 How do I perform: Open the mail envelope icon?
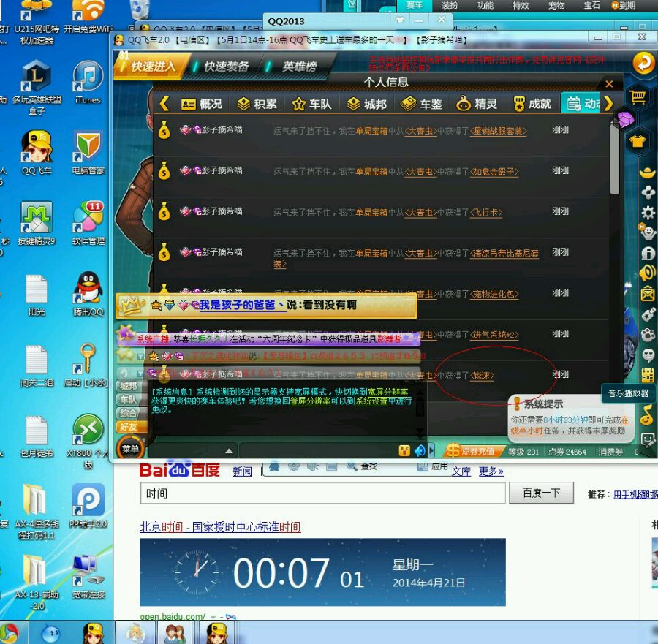point(648,294)
